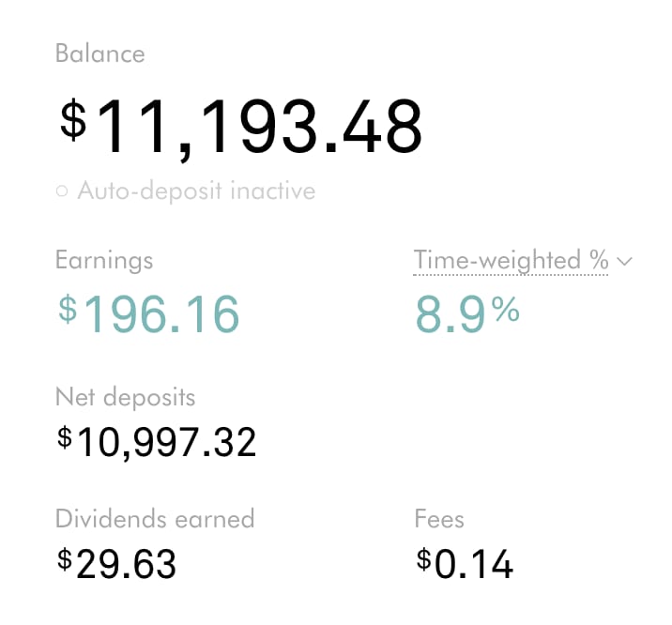Image resolution: width=672 pixels, height=625 pixels.
Task: Tap the Balance heading label
Action: [x=100, y=54]
